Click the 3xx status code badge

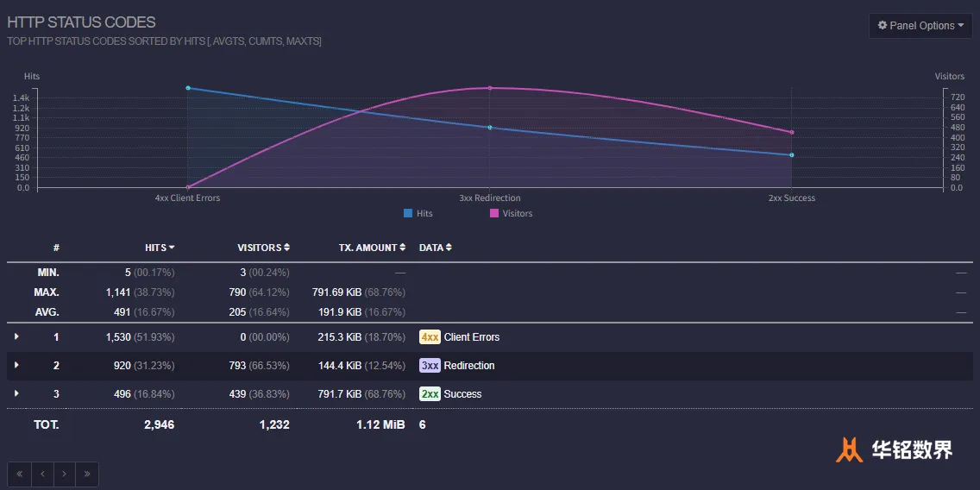tap(430, 366)
